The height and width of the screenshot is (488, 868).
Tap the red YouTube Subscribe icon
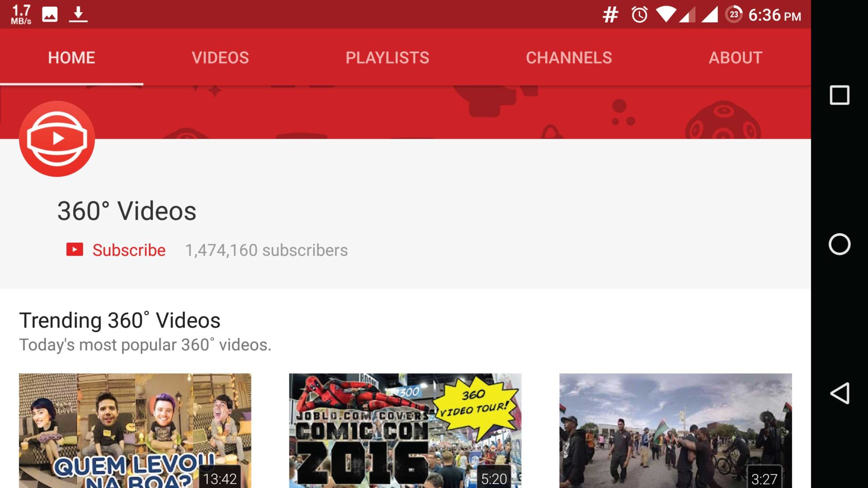[75, 249]
